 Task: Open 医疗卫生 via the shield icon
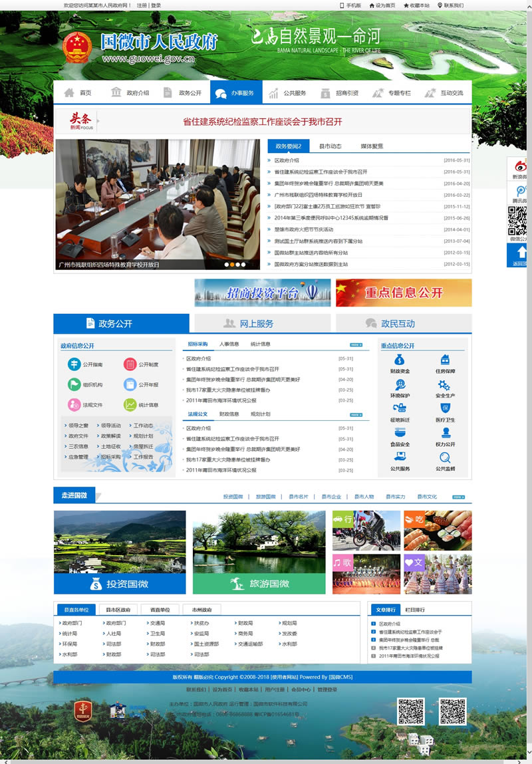446,408
